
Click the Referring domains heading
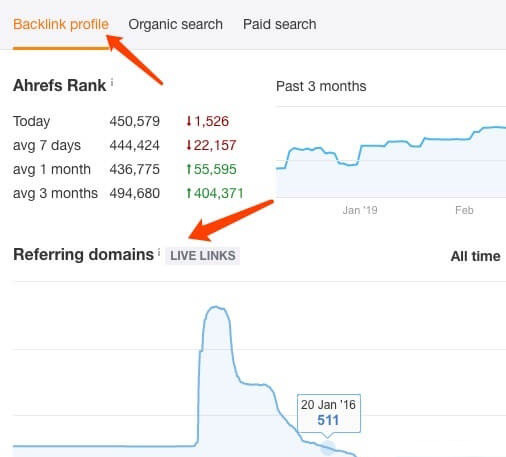pyautogui.click(x=83, y=255)
